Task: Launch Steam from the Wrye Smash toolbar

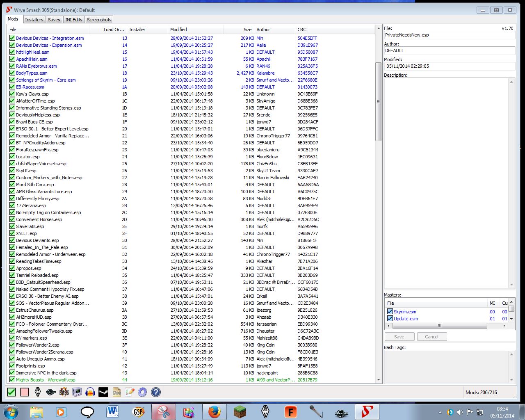Action: (103, 392)
